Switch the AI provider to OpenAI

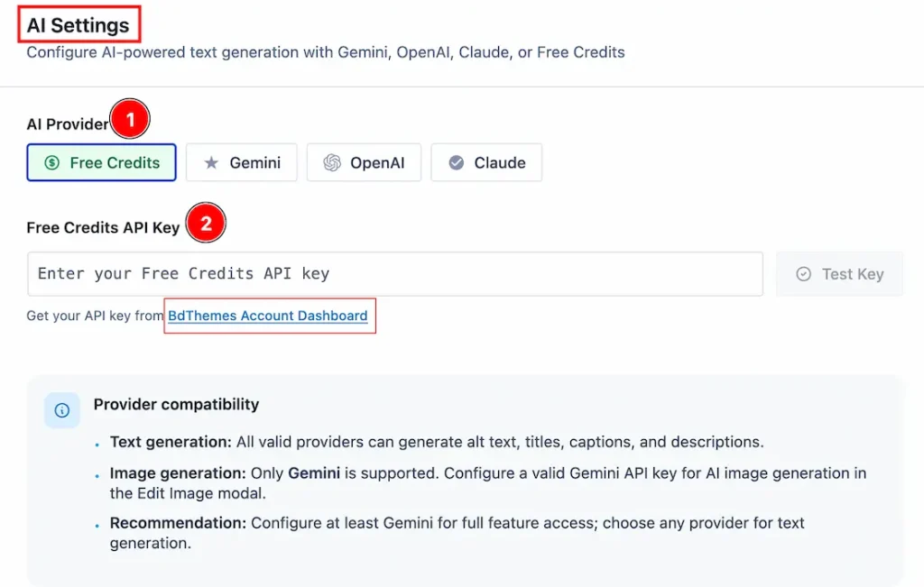pos(364,162)
